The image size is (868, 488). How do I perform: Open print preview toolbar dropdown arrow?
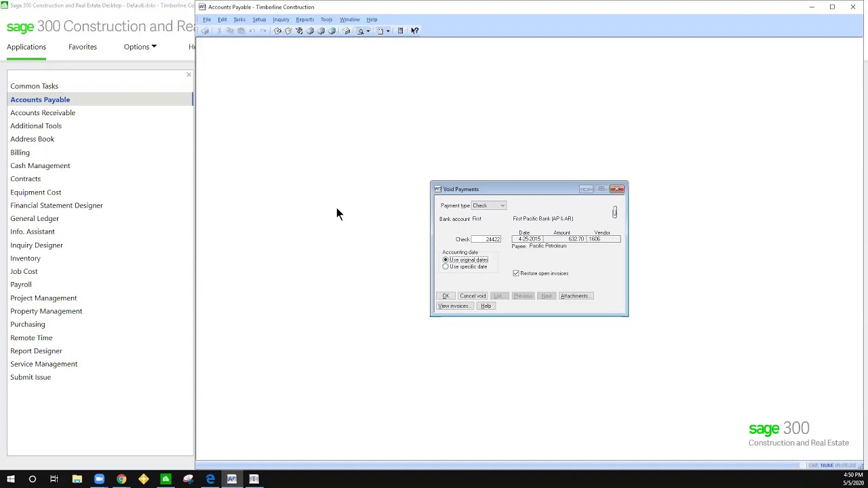tap(368, 30)
